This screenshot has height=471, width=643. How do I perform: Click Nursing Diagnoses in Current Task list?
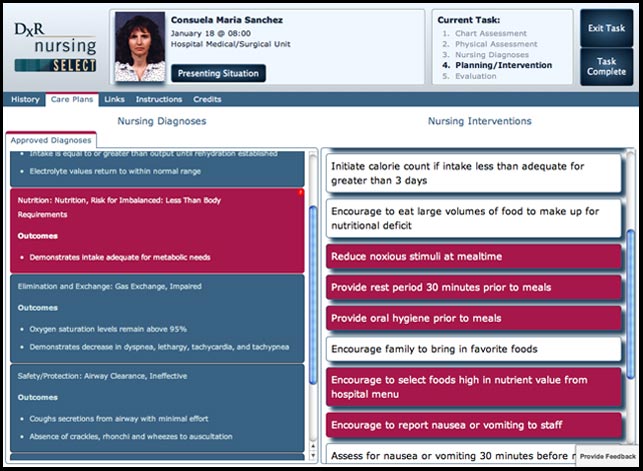click(492, 55)
